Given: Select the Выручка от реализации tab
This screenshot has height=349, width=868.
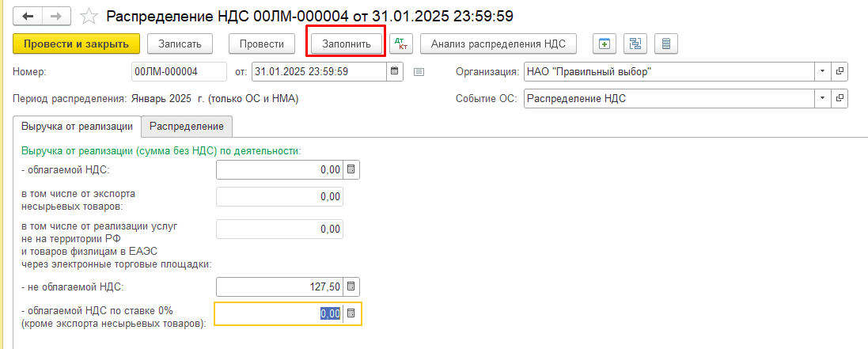Looking at the screenshot, I should point(77,126).
